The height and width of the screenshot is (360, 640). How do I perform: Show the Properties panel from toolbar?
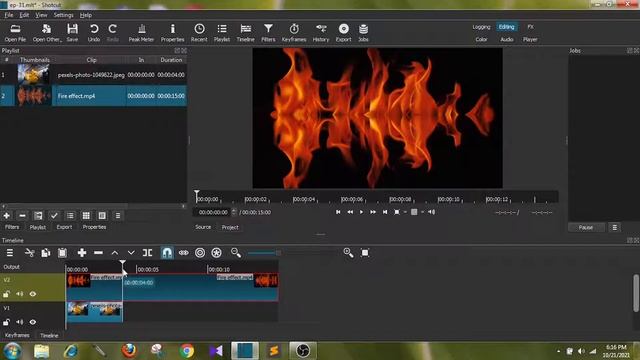(x=172, y=33)
